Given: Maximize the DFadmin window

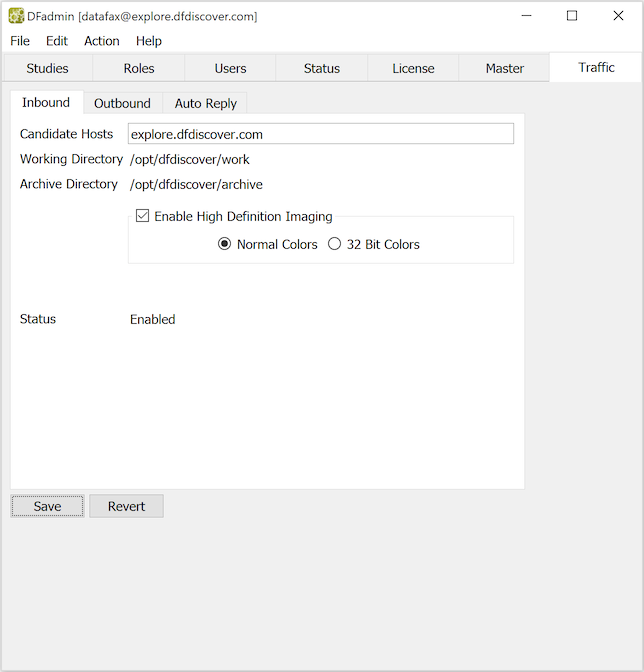Looking at the screenshot, I should tap(572, 16).
